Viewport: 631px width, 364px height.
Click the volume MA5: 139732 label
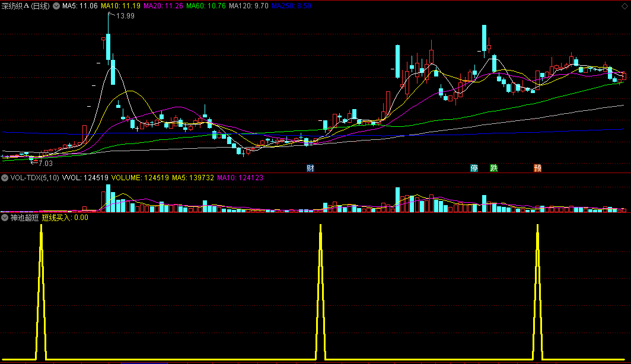pyautogui.click(x=193, y=178)
